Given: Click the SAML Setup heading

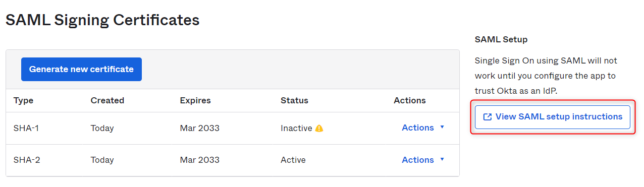Looking at the screenshot, I should 501,39.
